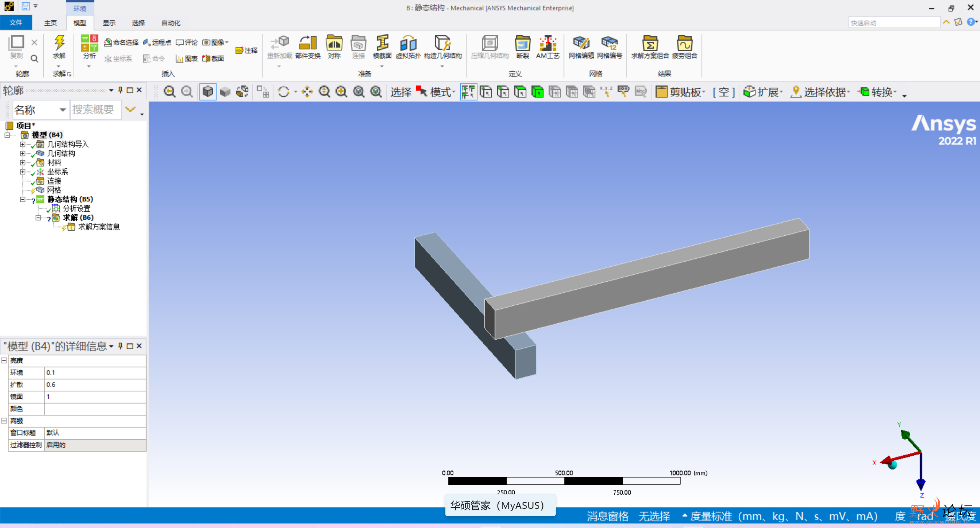Select the Mesh (网格) tree item
Viewport: 980px width, 528px height.
coord(54,190)
